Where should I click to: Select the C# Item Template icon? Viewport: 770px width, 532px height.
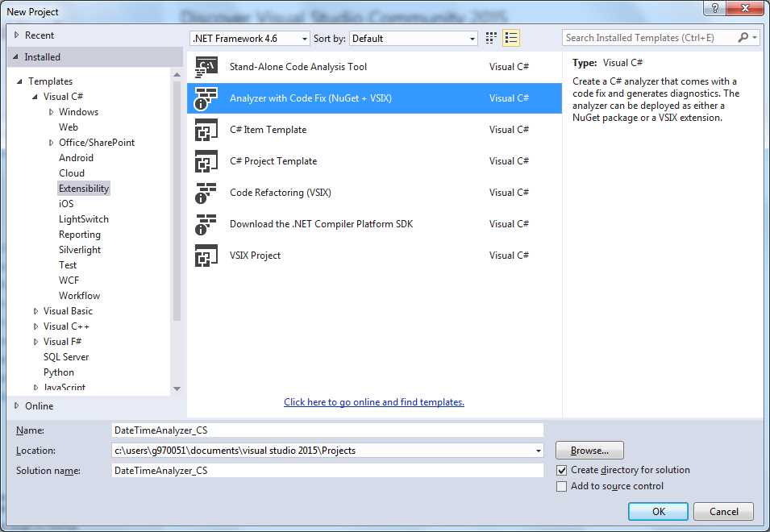[x=207, y=129]
